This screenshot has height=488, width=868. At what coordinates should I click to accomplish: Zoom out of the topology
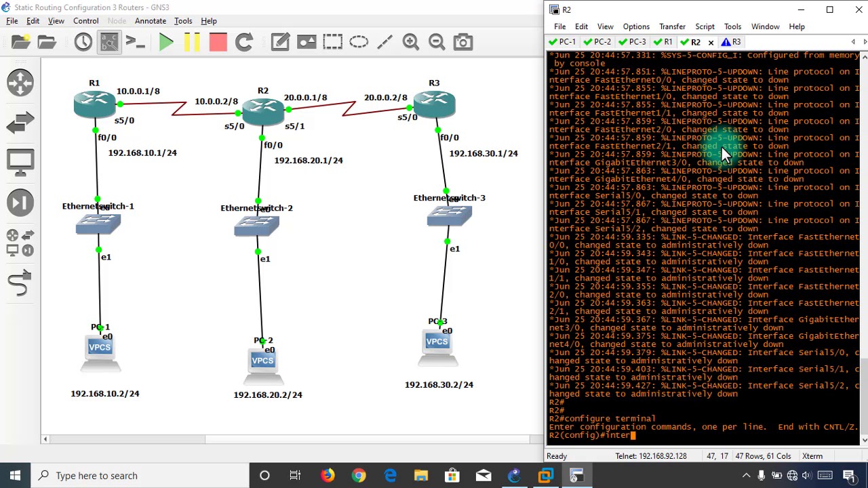(437, 42)
